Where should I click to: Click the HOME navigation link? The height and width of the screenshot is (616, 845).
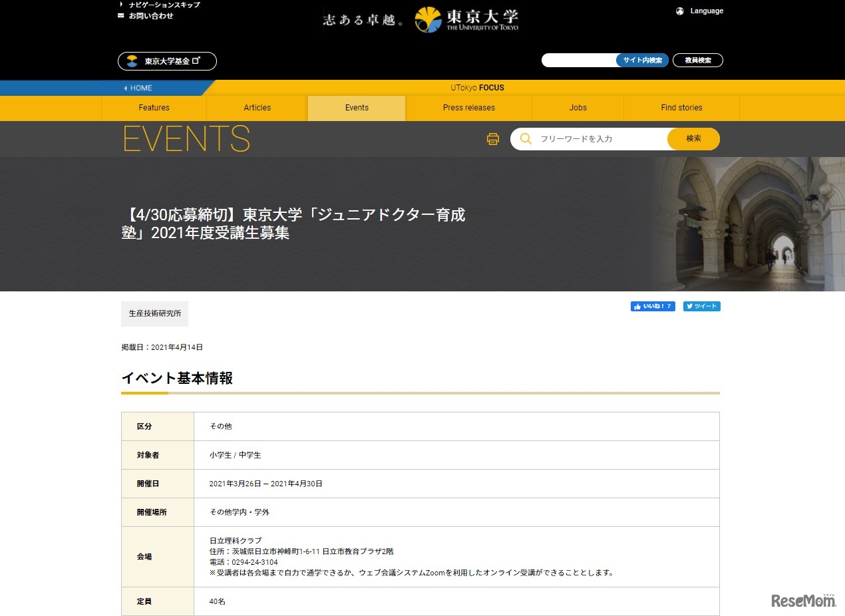[x=140, y=87]
